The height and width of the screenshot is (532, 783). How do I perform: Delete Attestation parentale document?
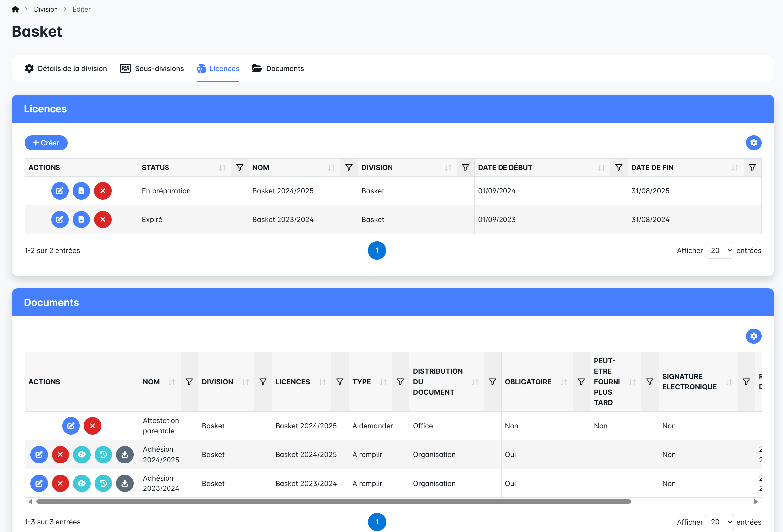pyautogui.click(x=92, y=426)
